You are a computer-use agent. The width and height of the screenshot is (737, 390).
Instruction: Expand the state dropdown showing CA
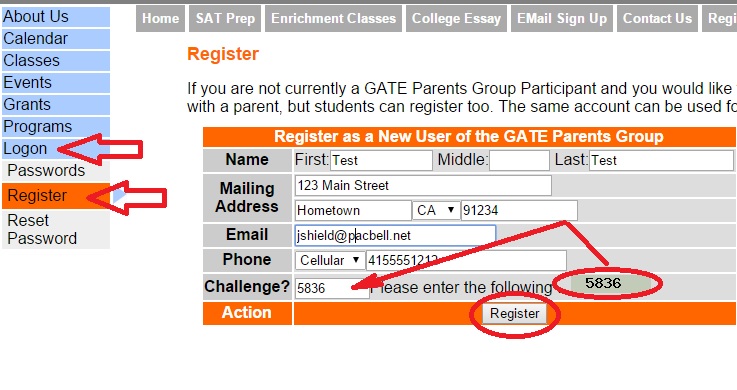point(436,210)
